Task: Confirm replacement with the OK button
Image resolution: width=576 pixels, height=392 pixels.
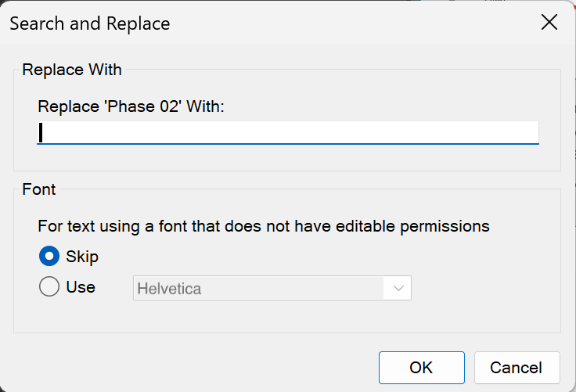Action: coord(421,367)
